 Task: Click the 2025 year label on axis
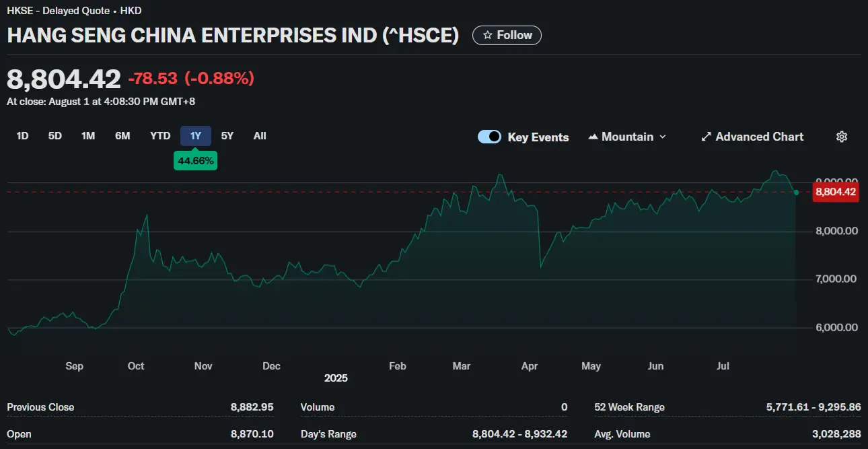click(336, 378)
